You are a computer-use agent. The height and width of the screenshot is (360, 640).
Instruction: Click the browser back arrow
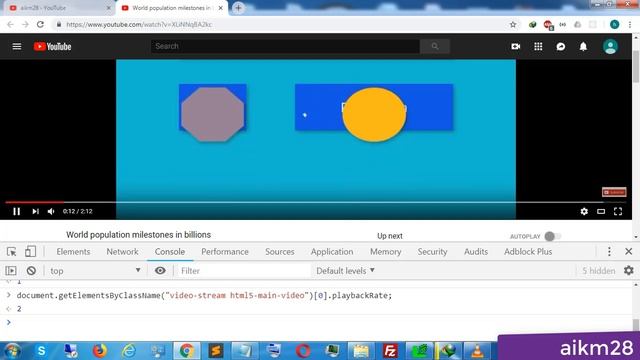pyautogui.click(x=10, y=24)
